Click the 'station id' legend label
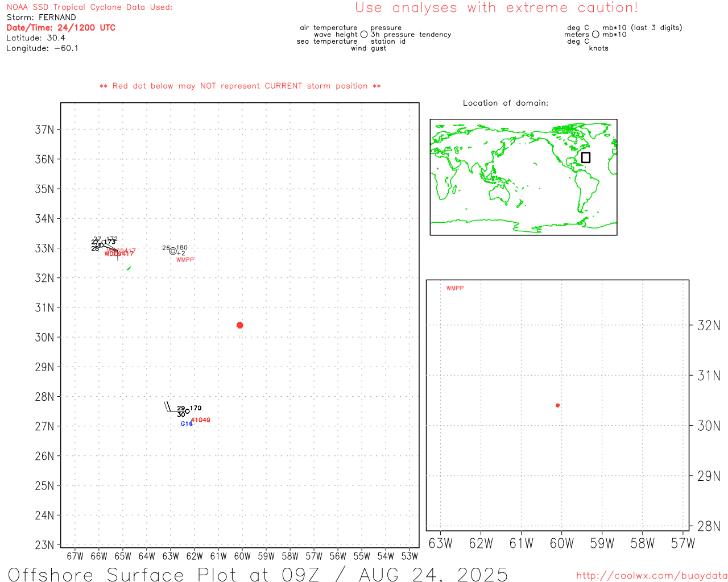This screenshot has width=728, height=582. [388, 41]
